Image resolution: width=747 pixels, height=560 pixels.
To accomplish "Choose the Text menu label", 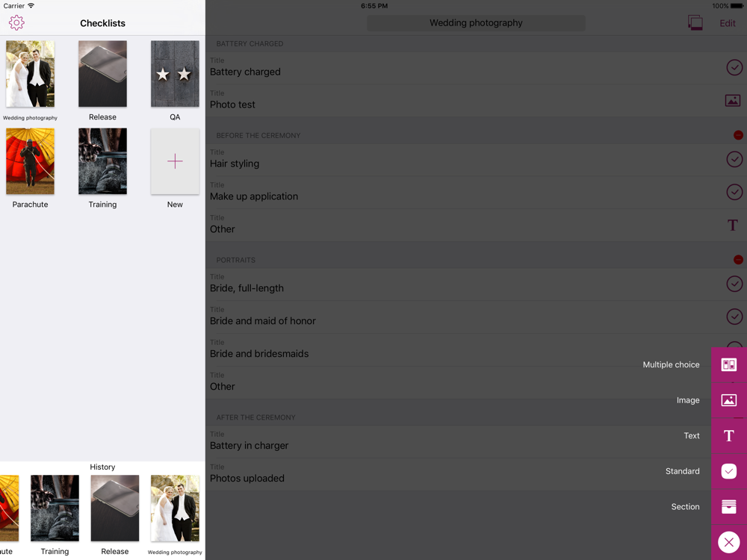I will click(692, 436).
